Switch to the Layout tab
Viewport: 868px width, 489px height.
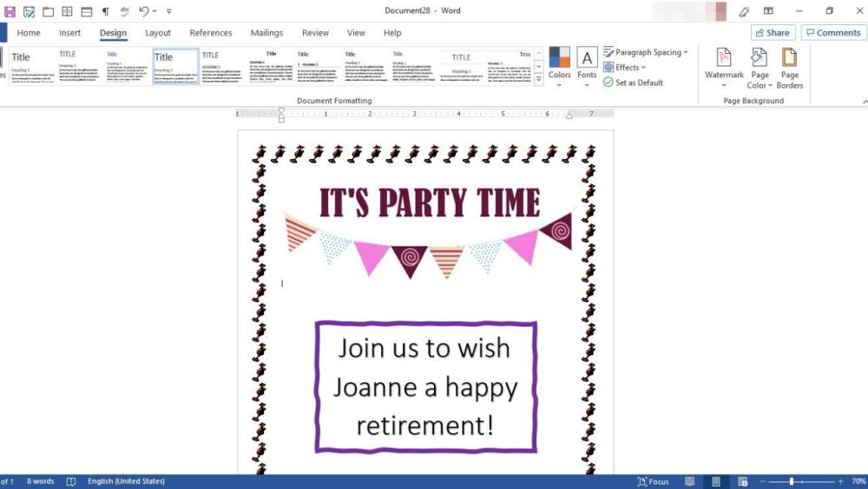pyautogui.click(x=158, y=33)
